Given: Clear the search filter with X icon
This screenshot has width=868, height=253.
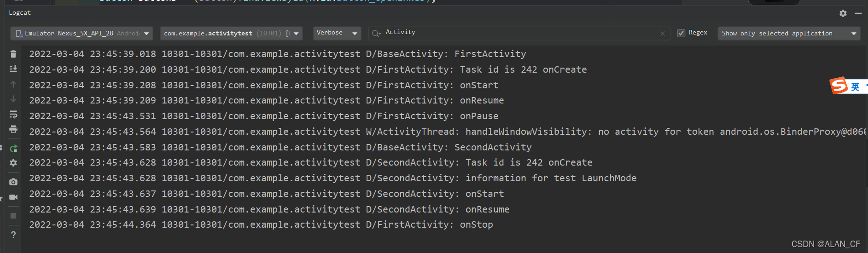Looking at the screenshot, I should click(x=662, y=33).
